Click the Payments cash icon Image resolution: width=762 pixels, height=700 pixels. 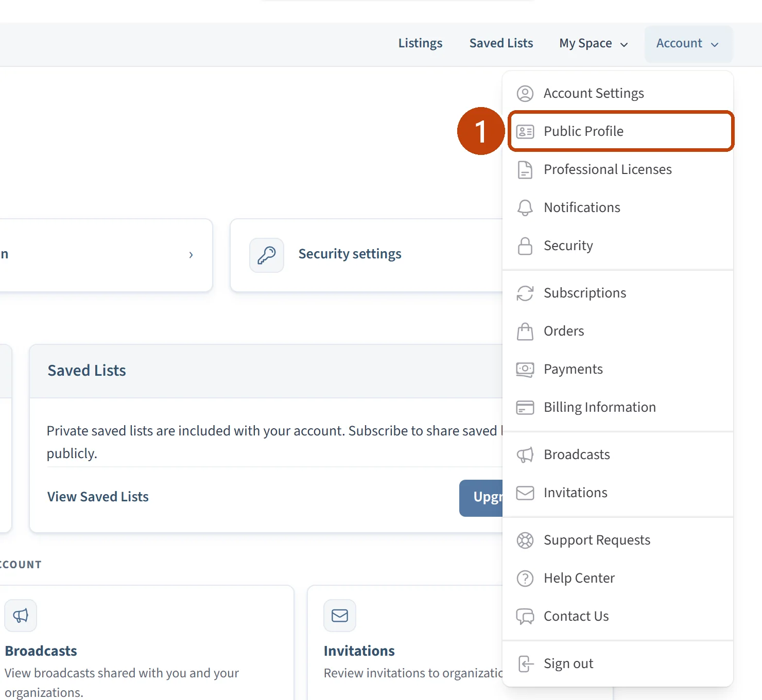point(525,370)
